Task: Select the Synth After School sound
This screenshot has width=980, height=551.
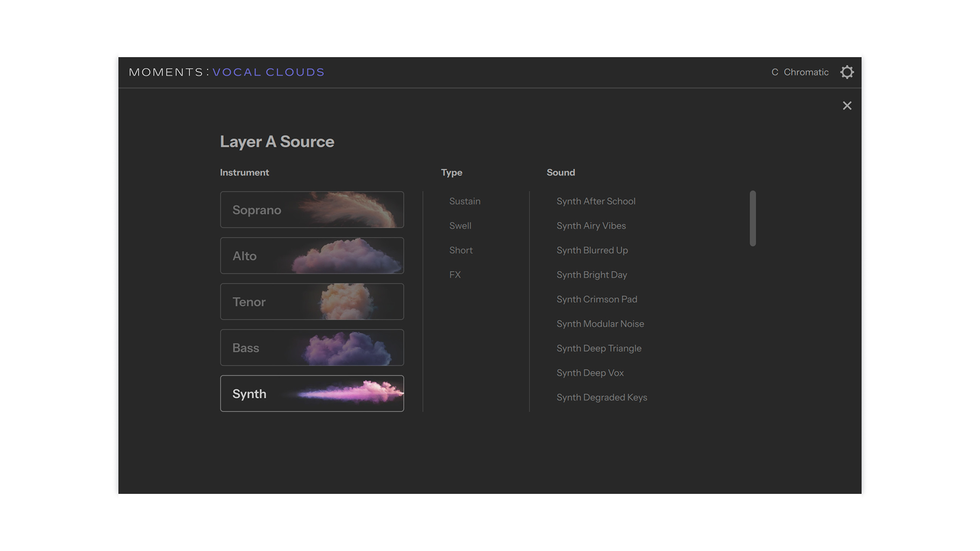Action: [x=596, y=201]
